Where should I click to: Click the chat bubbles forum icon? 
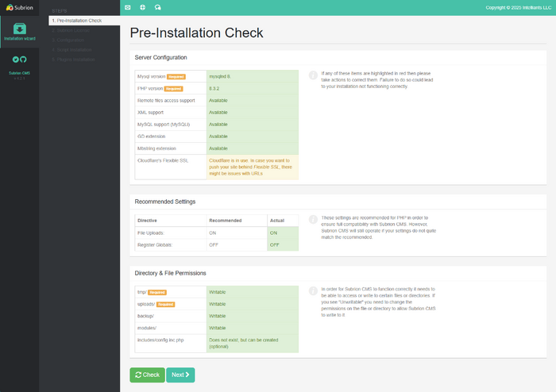[158, 7]
